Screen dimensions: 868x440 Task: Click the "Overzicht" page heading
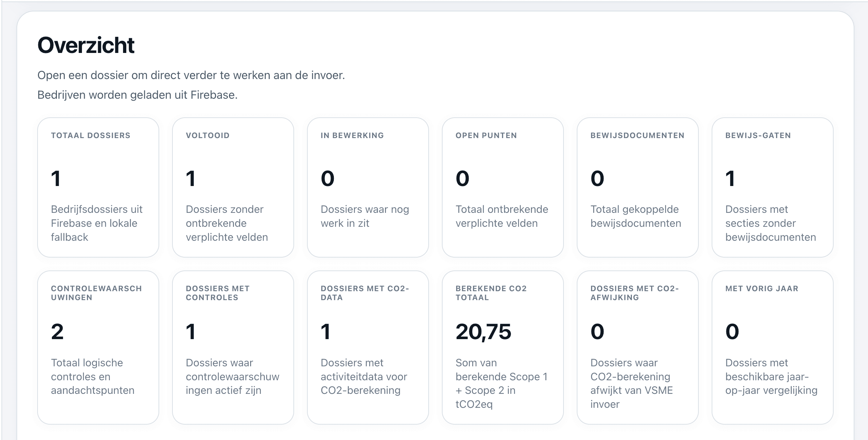86,45
